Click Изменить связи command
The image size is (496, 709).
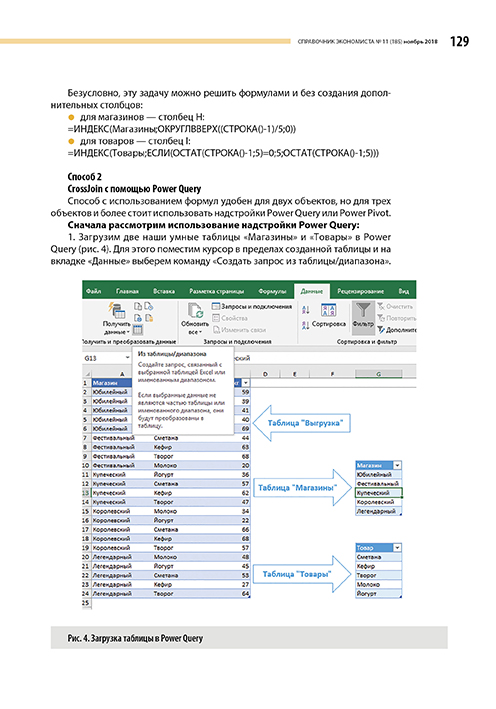[x=239, y=330]
